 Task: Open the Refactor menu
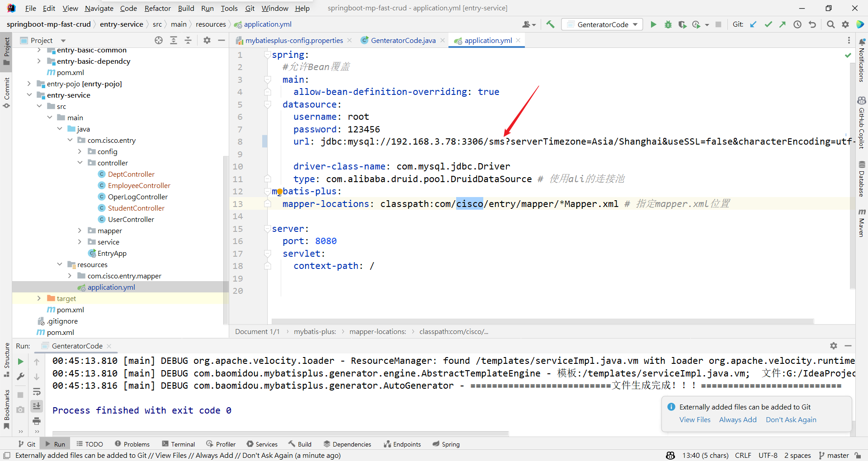[x=158, y=8]
